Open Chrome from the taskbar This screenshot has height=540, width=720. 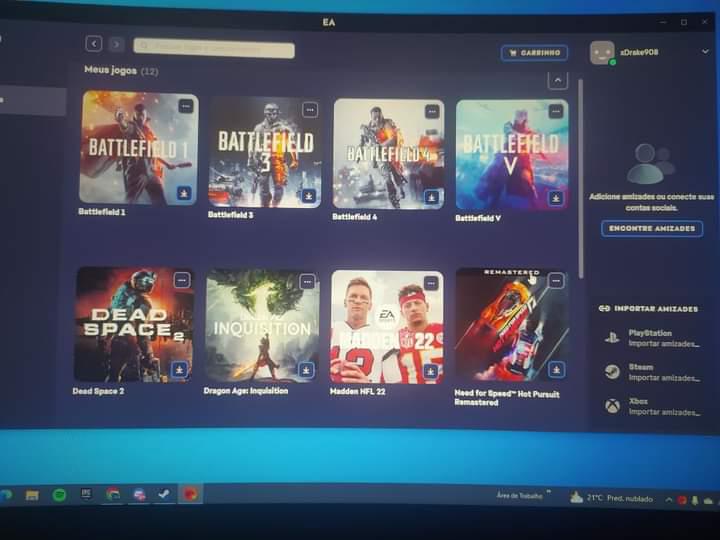tap(113, 494)
